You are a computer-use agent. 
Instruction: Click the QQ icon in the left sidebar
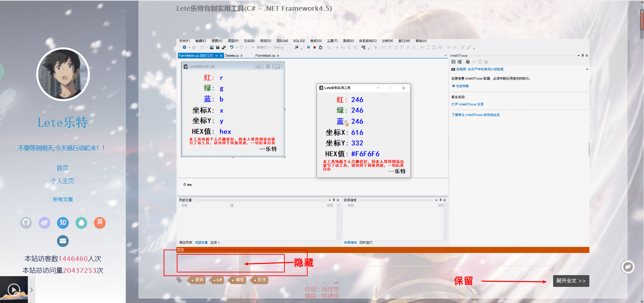81,223
